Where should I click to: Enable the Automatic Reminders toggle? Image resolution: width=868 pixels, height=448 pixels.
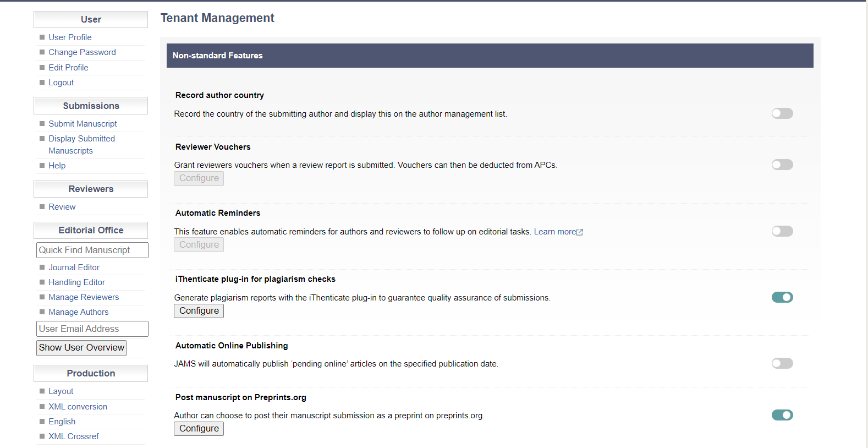[782, 231]
